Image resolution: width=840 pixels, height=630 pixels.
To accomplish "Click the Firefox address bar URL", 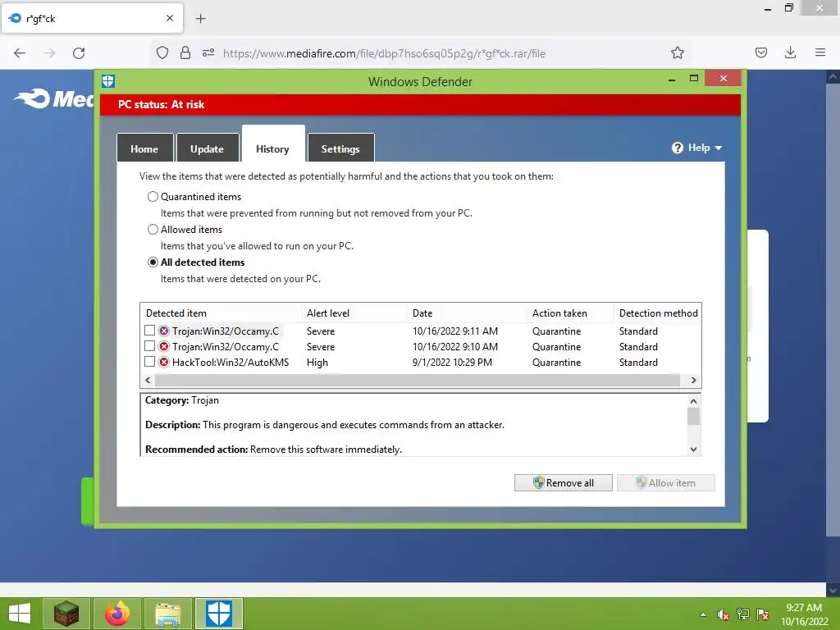I will click(x=384, y=53).
